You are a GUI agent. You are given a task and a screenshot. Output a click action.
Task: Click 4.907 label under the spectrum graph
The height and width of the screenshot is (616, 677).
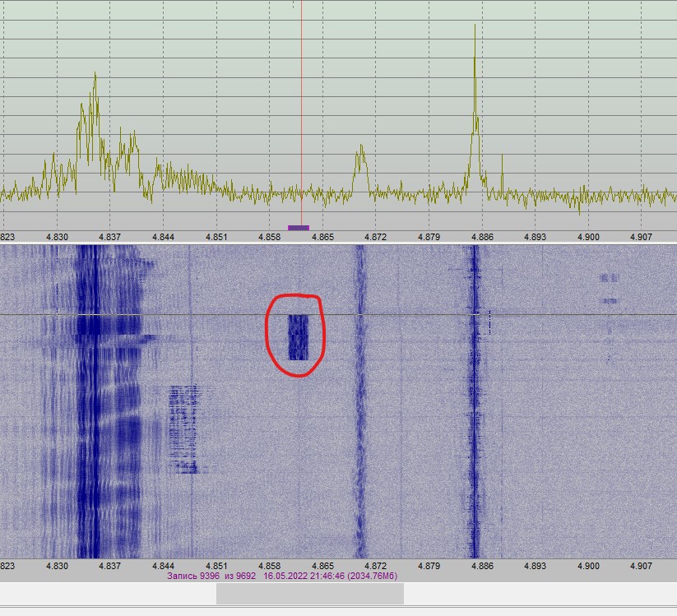tap(641, 237)
